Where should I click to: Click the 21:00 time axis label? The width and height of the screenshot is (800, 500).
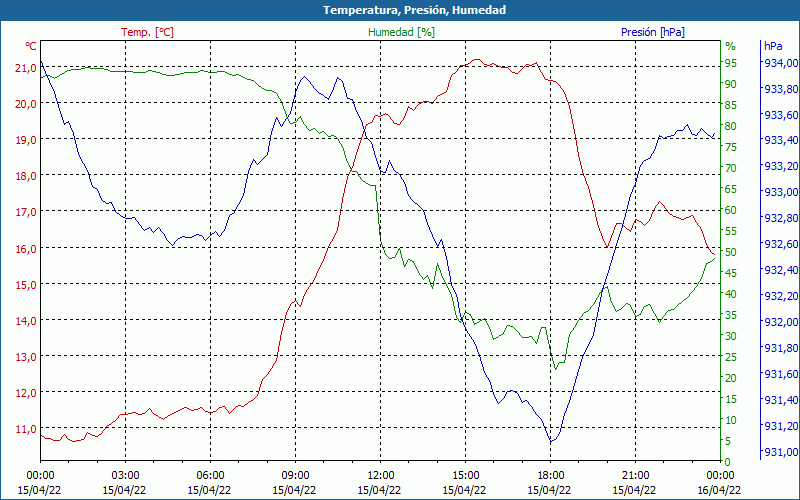635,476
